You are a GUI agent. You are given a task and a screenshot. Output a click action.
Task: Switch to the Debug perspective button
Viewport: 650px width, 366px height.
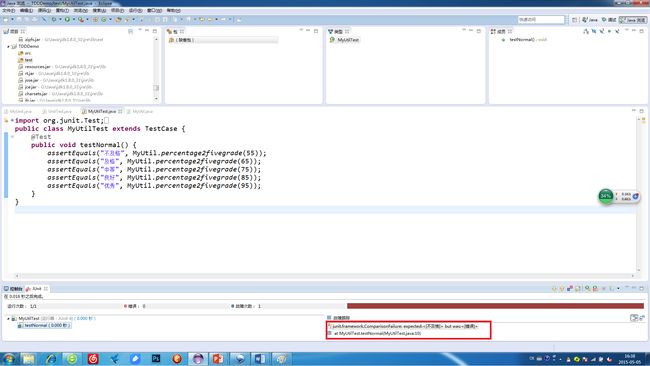coord(609,19)
